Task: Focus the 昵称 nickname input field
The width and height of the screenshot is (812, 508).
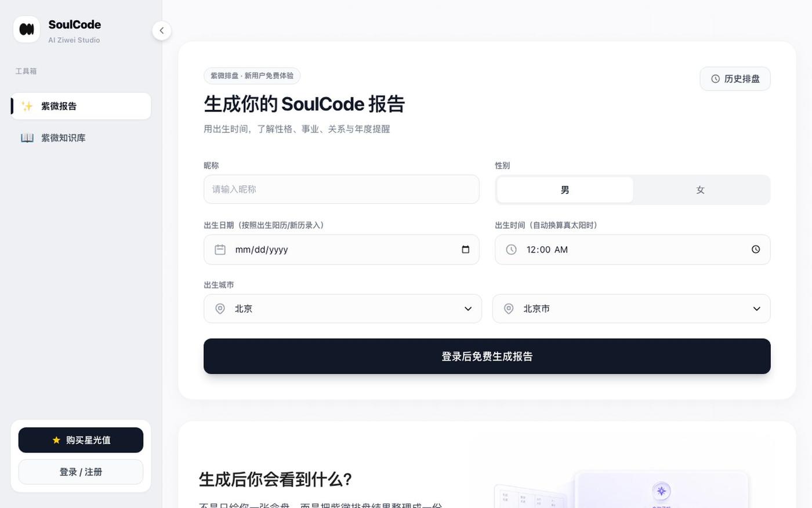Action: 341,189
